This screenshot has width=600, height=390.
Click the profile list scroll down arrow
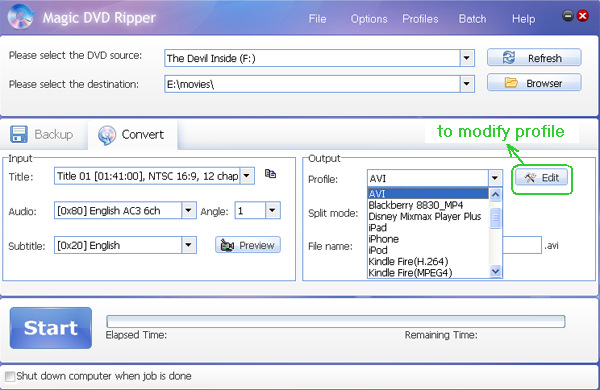[x=495, y=271]
